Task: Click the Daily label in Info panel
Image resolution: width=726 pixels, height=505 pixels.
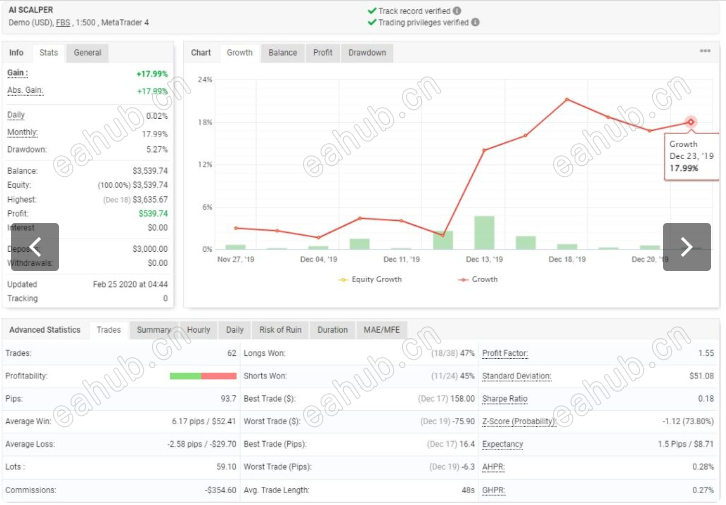Action: pos(16,115)
